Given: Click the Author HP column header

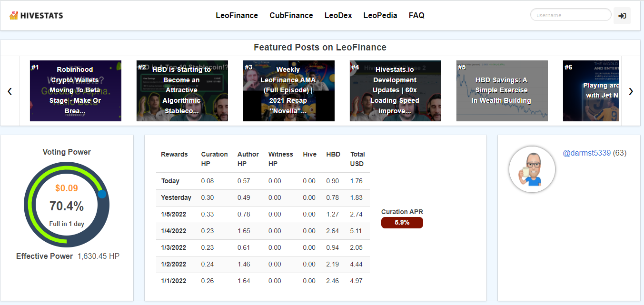Looking at the screenshot, I should tap(248, 159).
